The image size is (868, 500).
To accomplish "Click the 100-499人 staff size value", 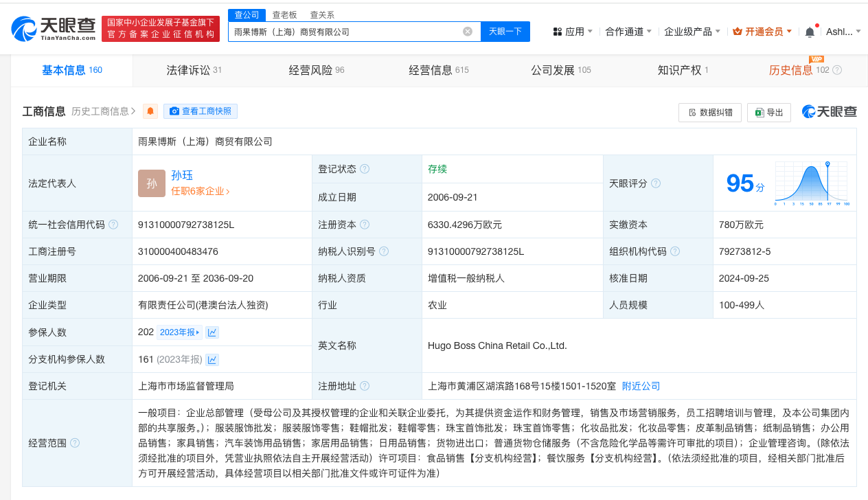I will [742, 305].
